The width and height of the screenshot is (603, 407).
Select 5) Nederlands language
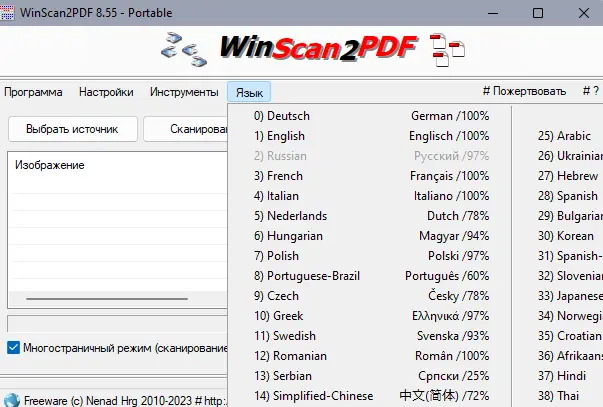click(x=371, y=216)
